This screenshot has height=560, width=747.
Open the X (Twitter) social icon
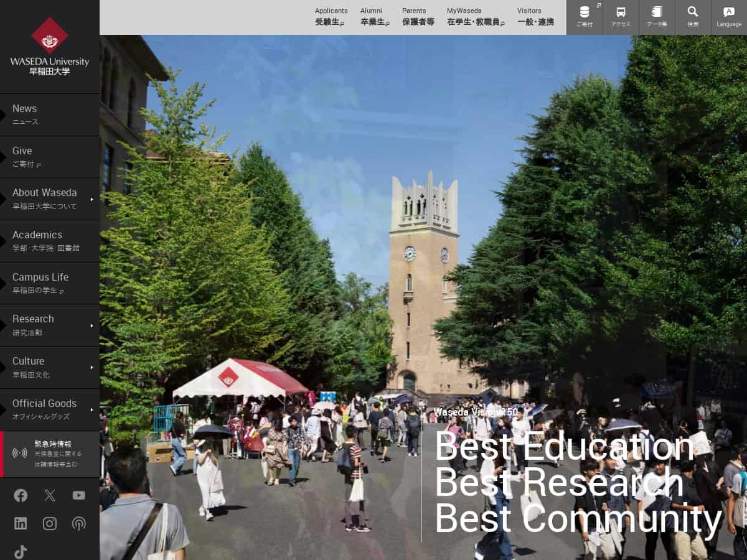click(50, 495)
